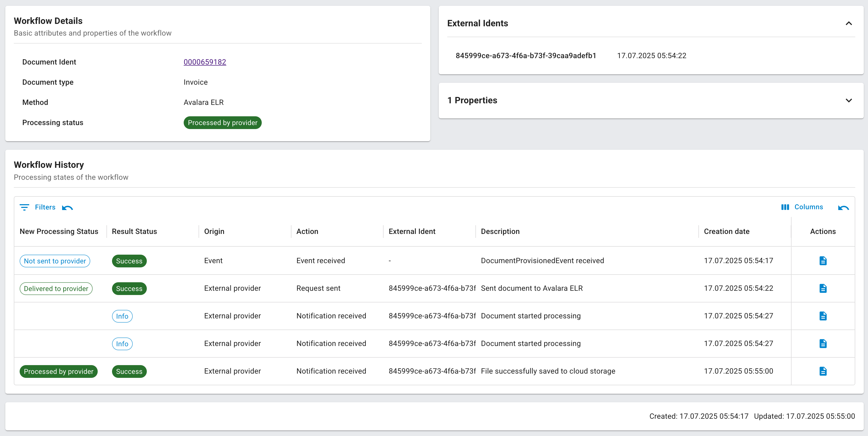Click the Delivered to provider badge
The height and width of the screenshot is (436, 868).
(56, 289)
